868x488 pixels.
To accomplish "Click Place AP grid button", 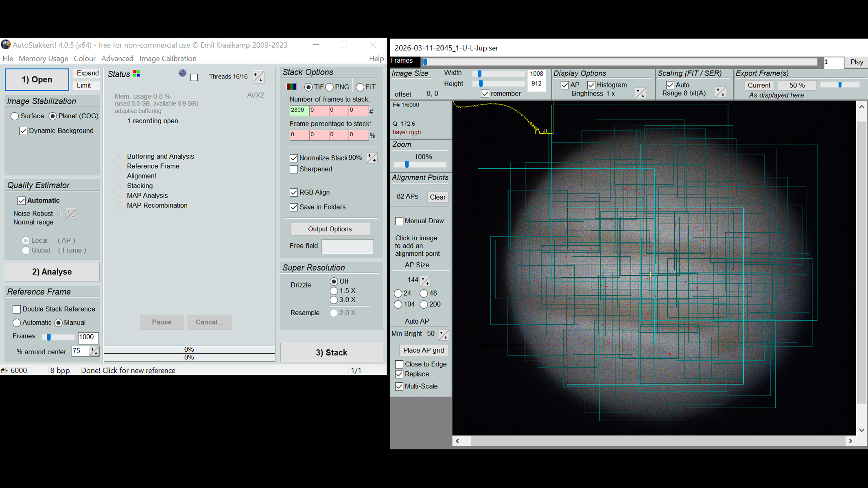I will coord(424,350).
